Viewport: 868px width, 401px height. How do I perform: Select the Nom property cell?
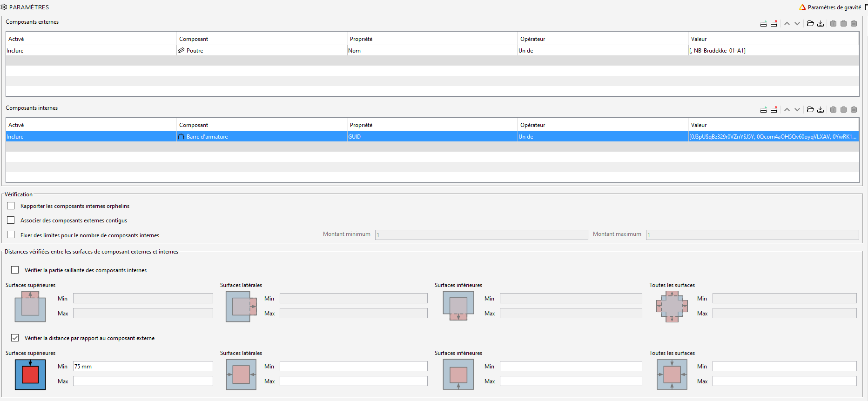pyautogui.click(x=432, y=50)
